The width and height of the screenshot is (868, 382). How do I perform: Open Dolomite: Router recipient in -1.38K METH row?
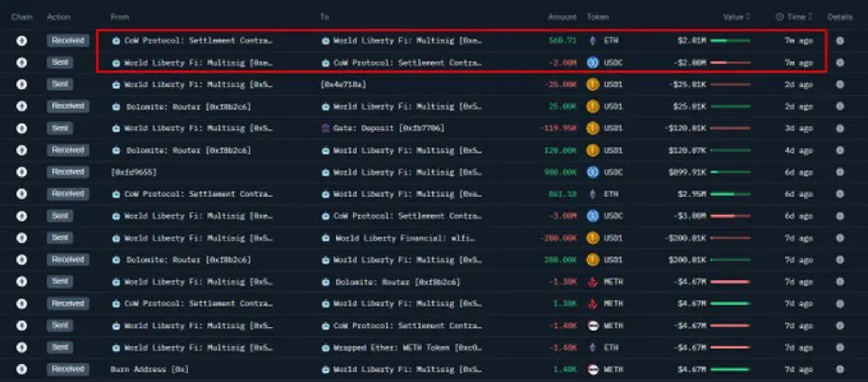pos(397,282)
